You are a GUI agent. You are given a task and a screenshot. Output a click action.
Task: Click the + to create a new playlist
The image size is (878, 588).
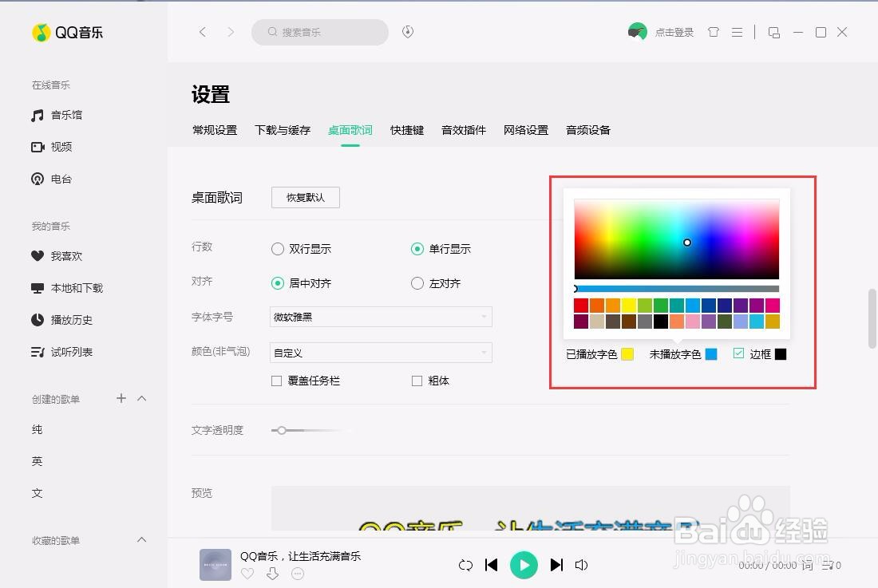pos(121,398)
